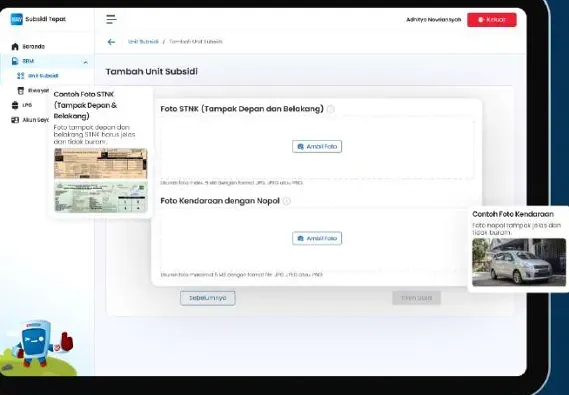
Task: Show info icon beside Foto STNK heading
Action: [330, 109]
